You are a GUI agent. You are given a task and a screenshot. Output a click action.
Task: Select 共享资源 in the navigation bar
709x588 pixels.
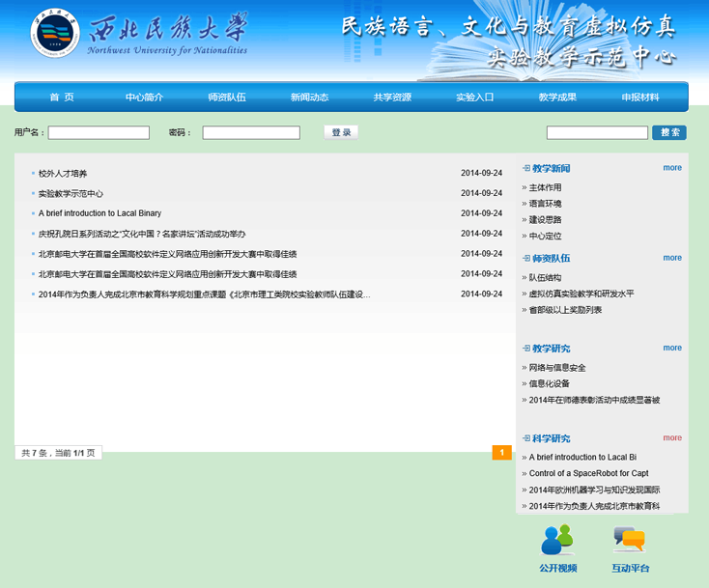click(x=392, y=98)
